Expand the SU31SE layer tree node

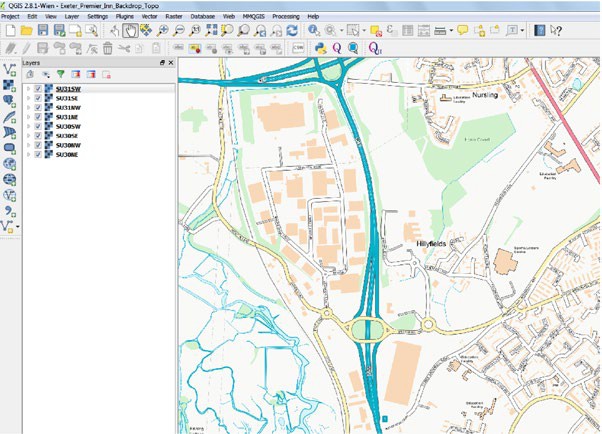coord(28,98)
